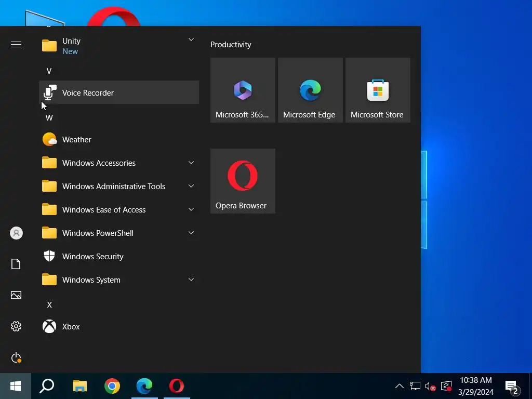
Task: Switch to Opera on the taskbar
Action: (x=177, y=386)
